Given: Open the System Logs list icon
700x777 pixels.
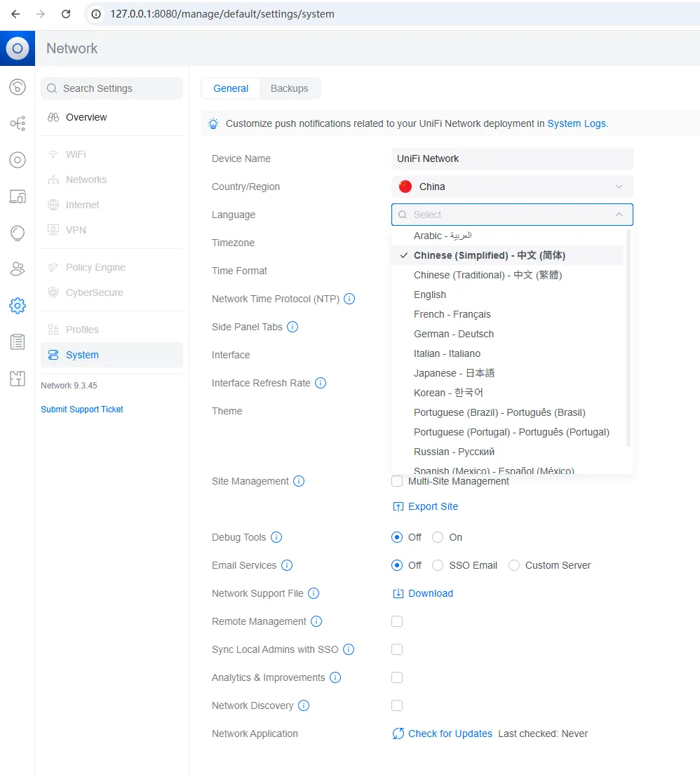Looking at the screenshot, I should point(18,342).
